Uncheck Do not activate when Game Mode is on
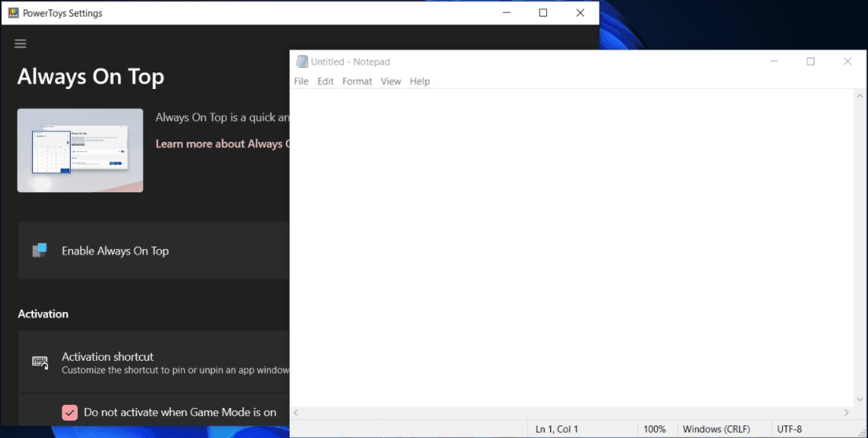 point(70,413)
